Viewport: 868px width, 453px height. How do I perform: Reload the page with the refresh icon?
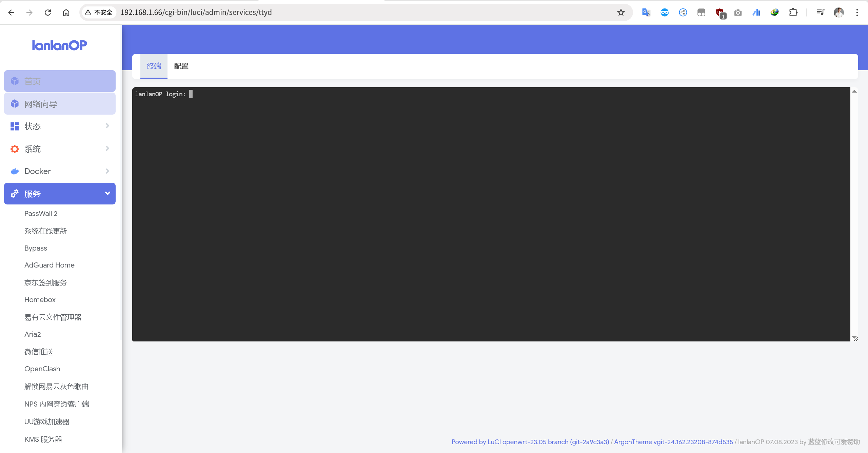coord(48,13)
